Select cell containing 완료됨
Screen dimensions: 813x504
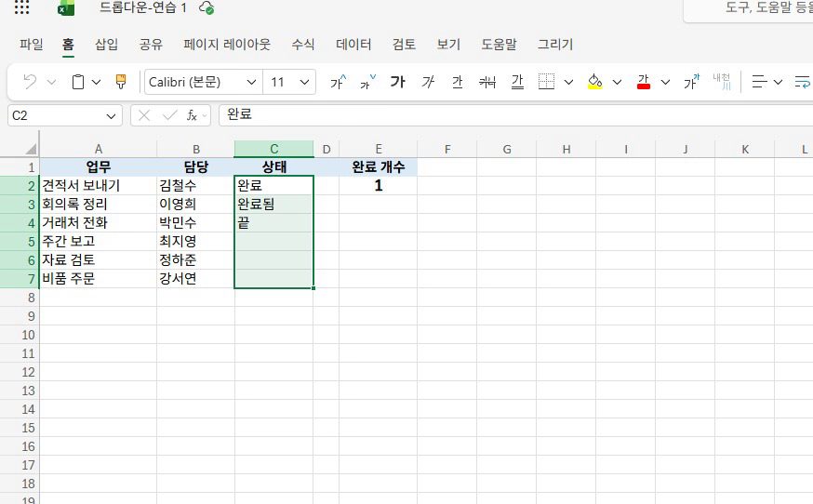pos(273,205)
